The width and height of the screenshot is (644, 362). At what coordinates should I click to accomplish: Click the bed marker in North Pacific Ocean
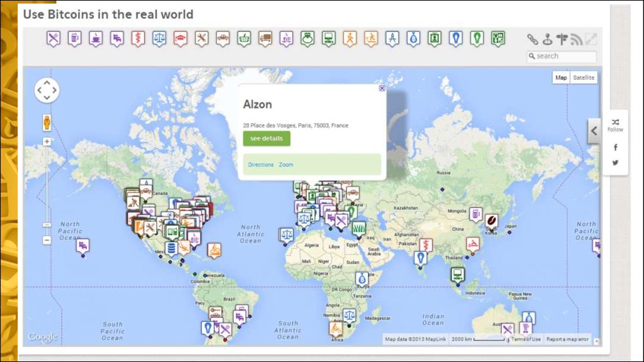(x=83, y=246)
